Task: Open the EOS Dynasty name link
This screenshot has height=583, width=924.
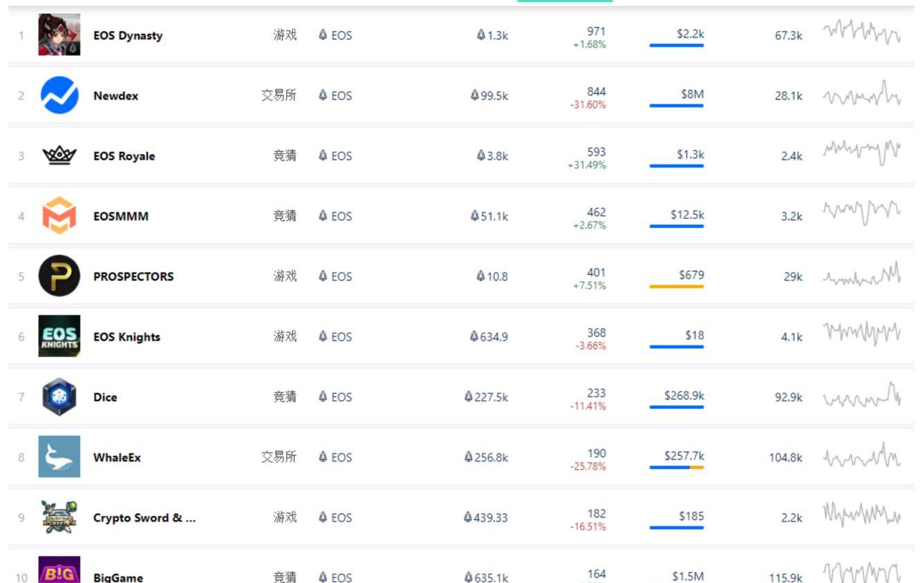Action: [x=128, y=35]
